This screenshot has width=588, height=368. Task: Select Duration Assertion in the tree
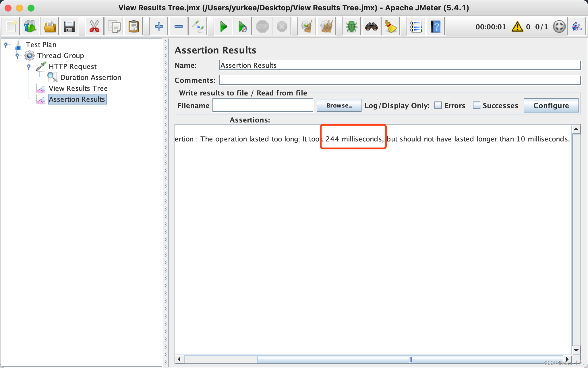tap(91, 77)
